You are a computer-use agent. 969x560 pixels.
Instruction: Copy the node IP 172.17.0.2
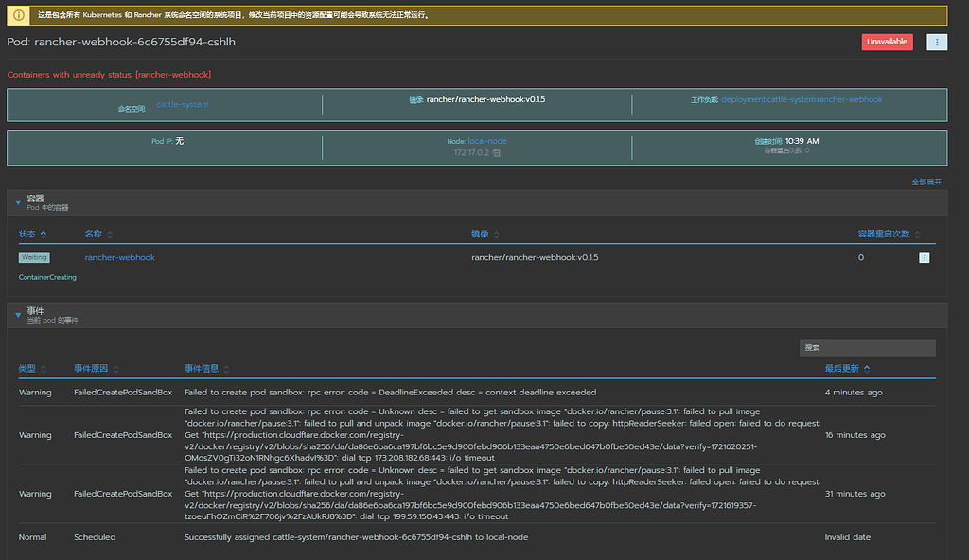click(x=497, y=152)
